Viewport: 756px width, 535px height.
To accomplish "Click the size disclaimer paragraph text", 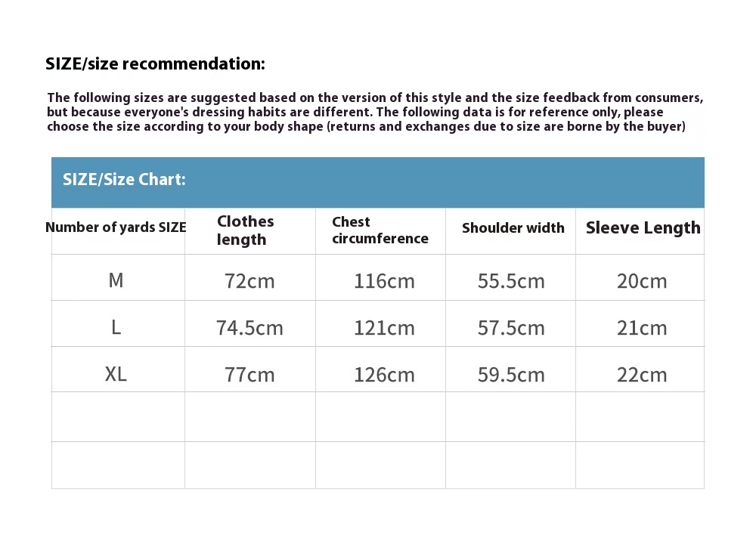I will pos(375,112).
